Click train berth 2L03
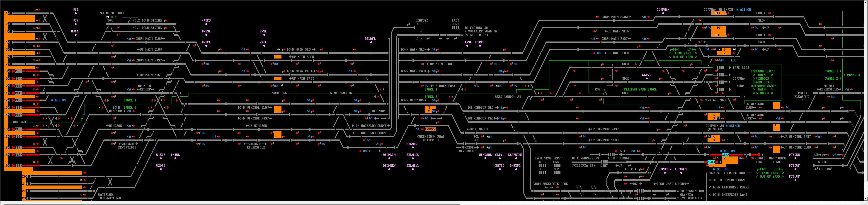 coord(711,162)
